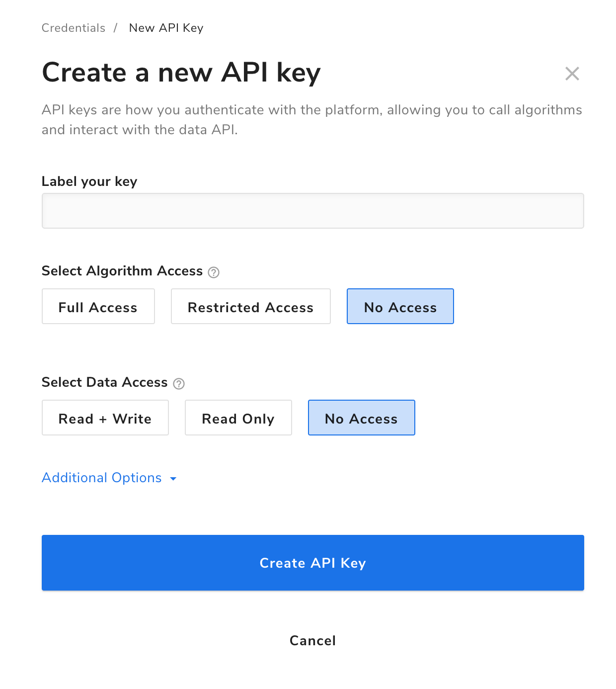This screenshot has width=616, height=689.
Task: Select No Access under Select Algorithm Access
Action: (400, 306)
